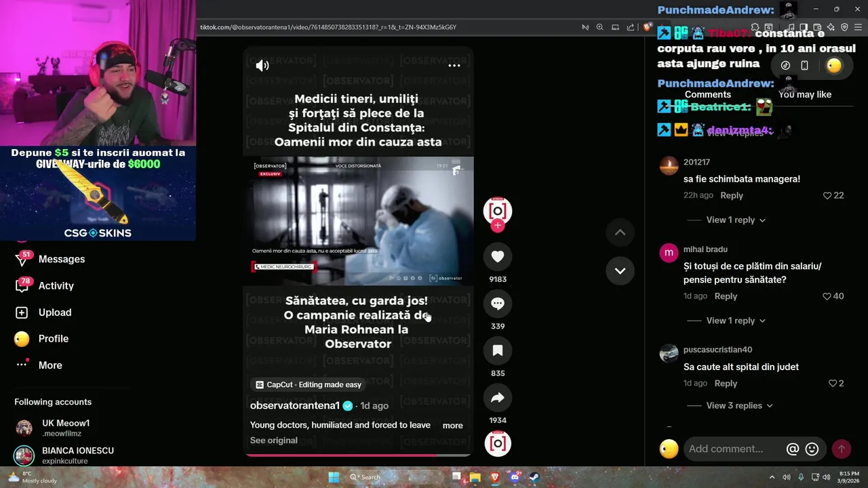The height and width of the screenshot is (488, 868).
Task: Like the comment by puscasucristian40
Action: [833, 383]
